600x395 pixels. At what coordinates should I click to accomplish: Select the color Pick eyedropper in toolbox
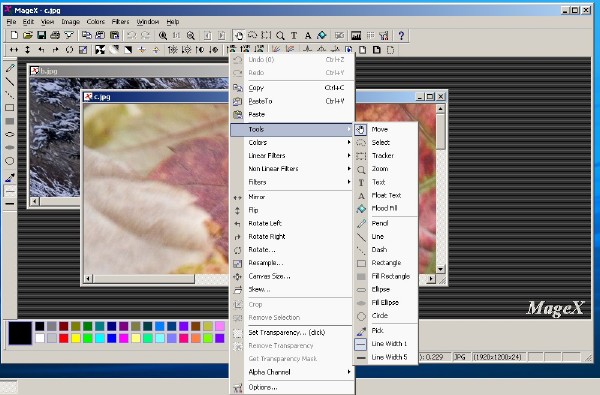click(x=10, y=178)
